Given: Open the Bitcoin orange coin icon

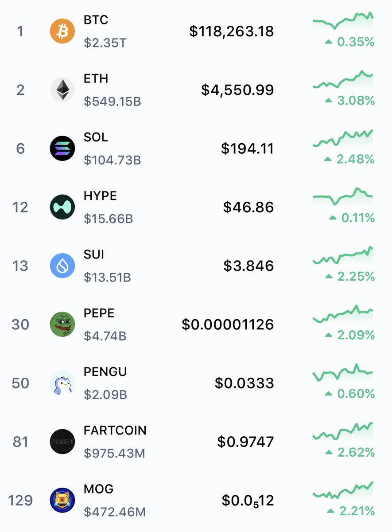Looking at the screenshot, I should [62, 31].
